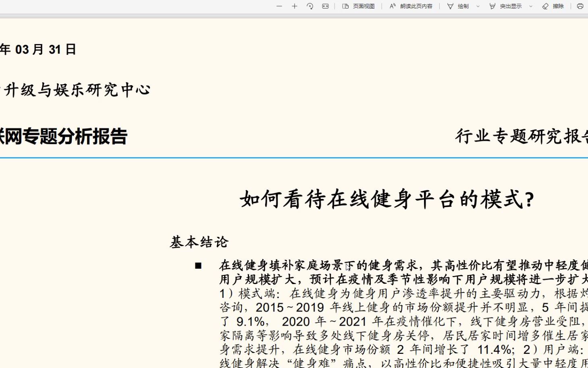
Task: Click the 升级与娱乐研究中心 text
Action: coord(77,90)
